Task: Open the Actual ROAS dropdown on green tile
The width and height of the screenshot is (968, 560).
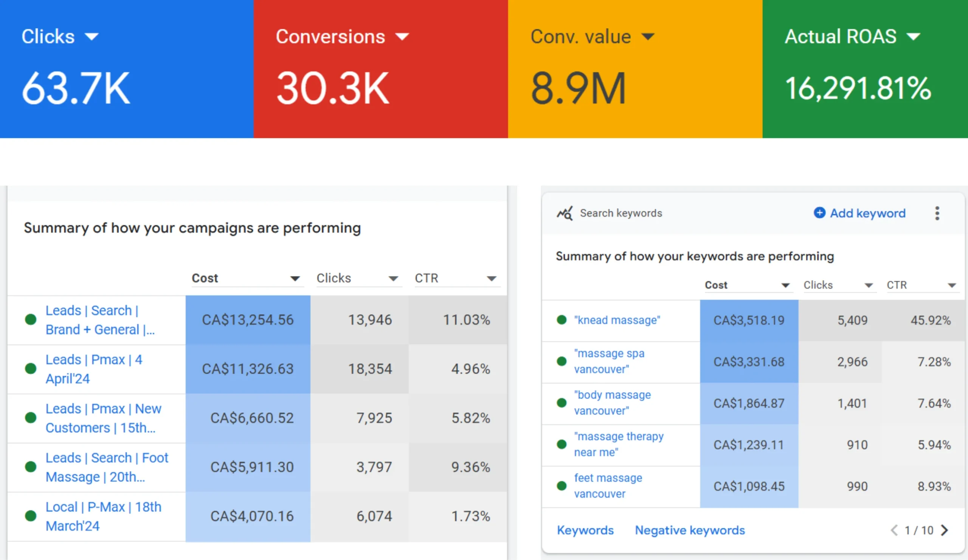Action: [914, 37]
